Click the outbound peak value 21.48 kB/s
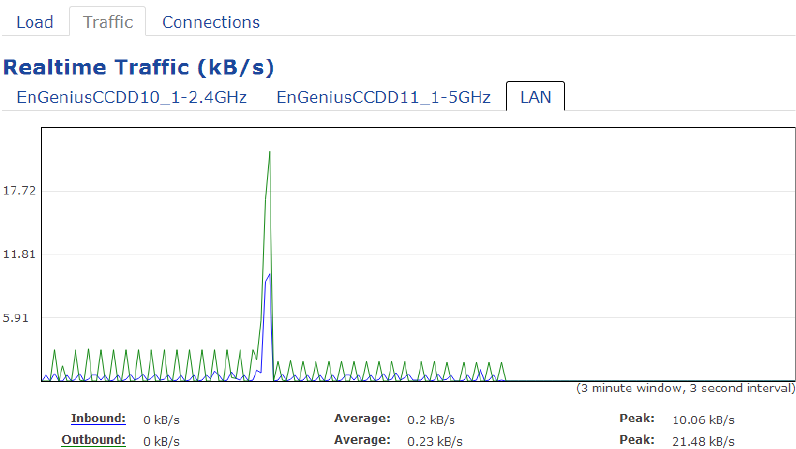 click(703, 441)
